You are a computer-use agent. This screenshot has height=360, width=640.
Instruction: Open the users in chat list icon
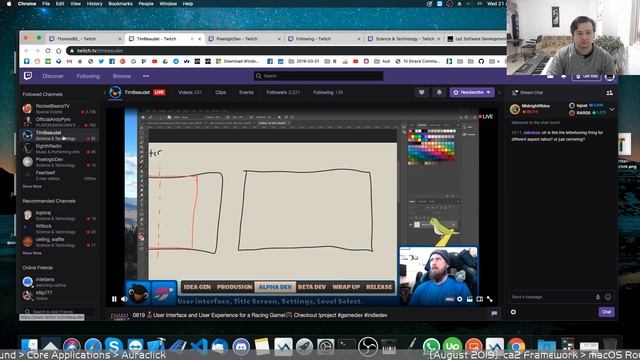tap(609, 93)
